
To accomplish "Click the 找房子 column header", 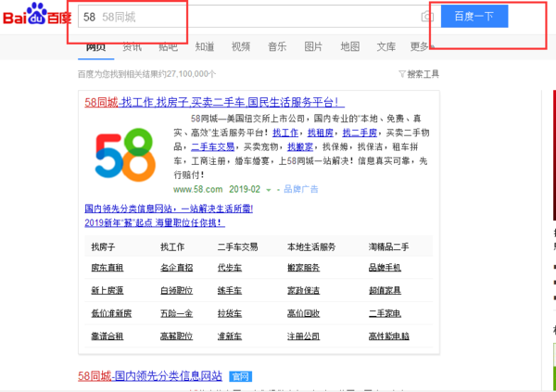I will 103,247.
